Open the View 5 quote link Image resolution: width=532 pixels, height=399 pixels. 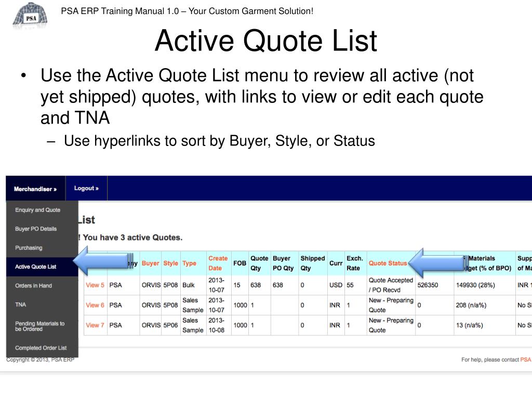pos(95,285)
